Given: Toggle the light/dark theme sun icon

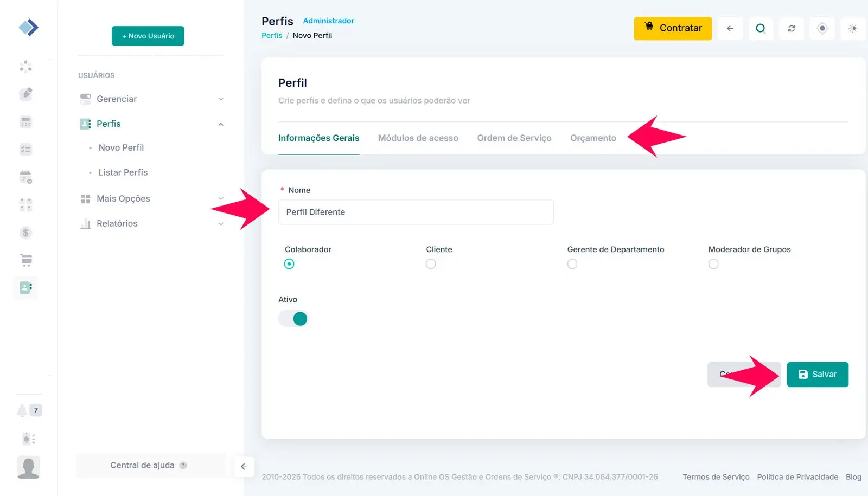Looking at the screenshot, I should pos(853,28).
